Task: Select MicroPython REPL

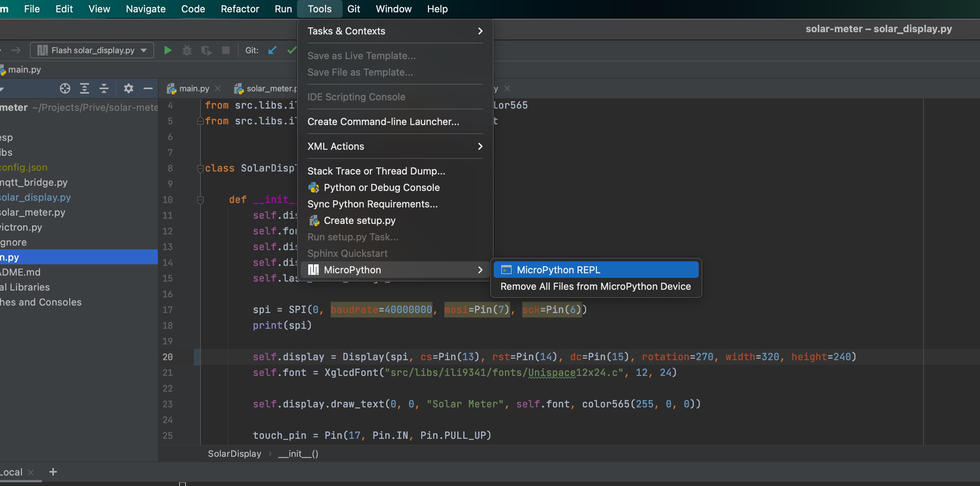Action: pos(596,270)
